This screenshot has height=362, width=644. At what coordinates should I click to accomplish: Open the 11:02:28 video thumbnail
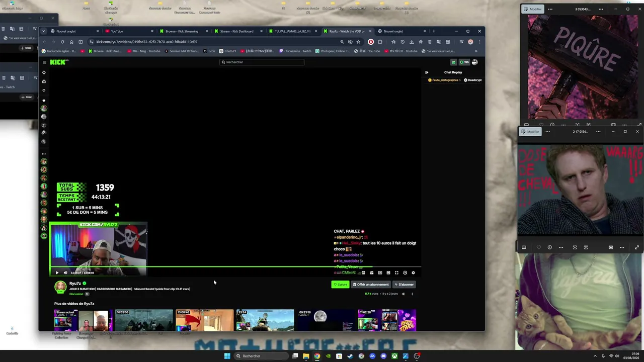[387, 320]
